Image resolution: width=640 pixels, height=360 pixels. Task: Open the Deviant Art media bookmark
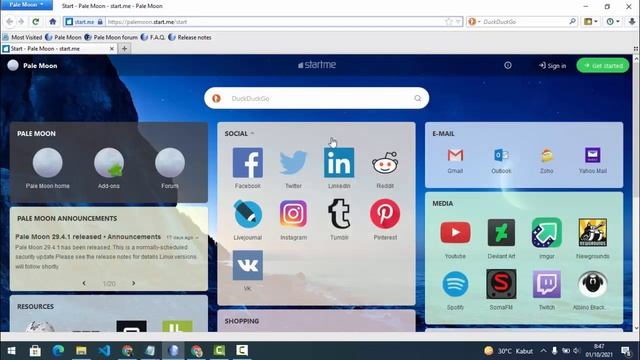point(501,233)
